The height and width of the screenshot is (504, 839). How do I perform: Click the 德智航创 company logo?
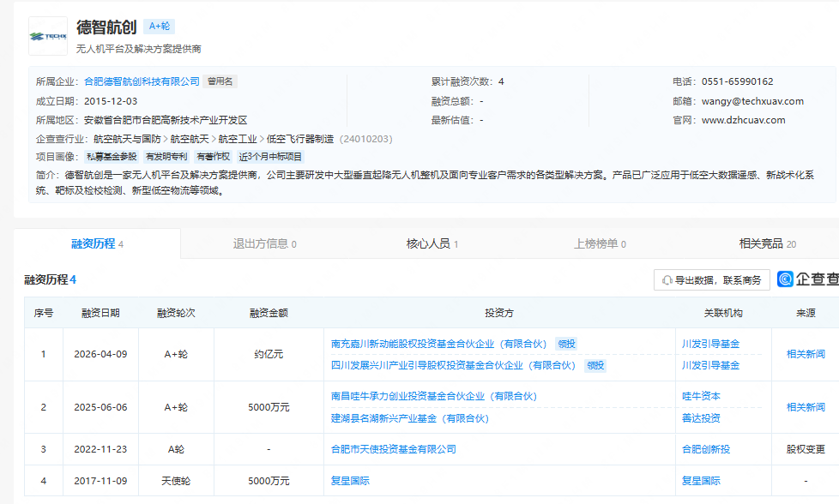tap(48, 36)
